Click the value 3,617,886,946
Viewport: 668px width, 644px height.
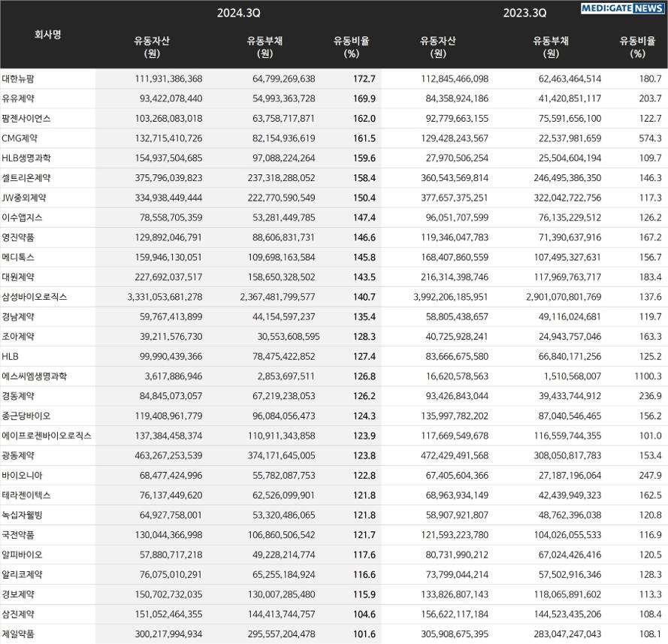pos(174,376)
